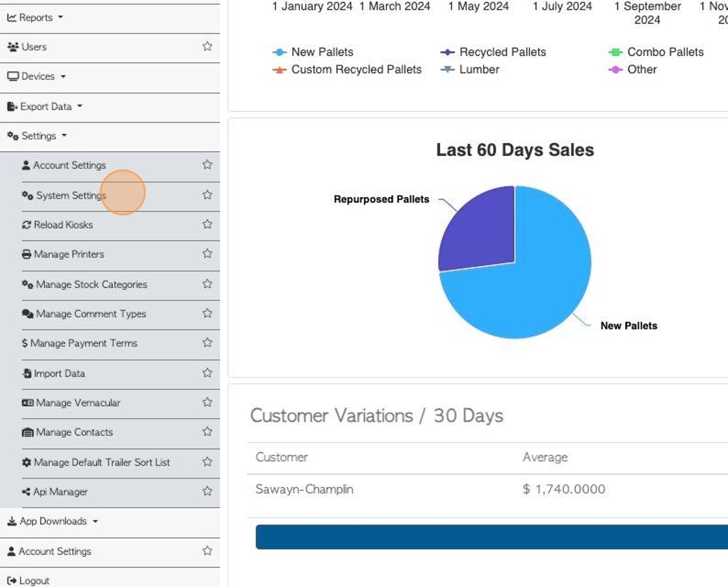The image size is (728, 587).
Task: Open Manage Printers
Action: coord(69,254)
